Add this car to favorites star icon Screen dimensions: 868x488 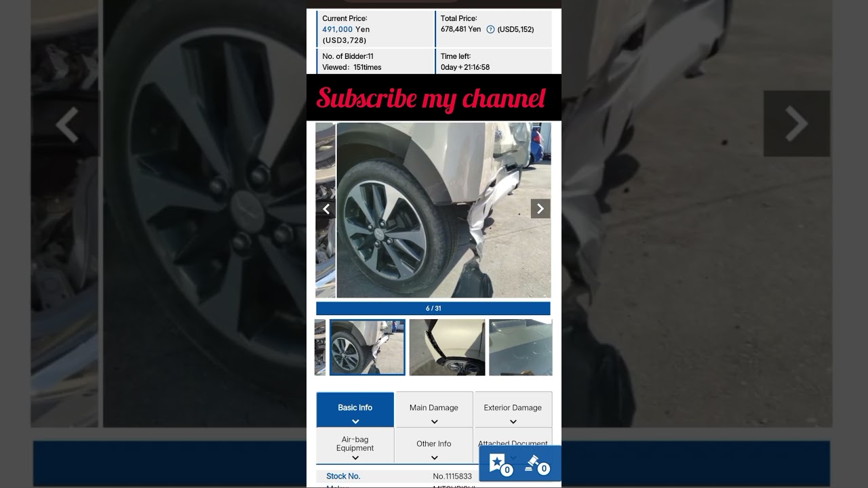pos(500,464)
